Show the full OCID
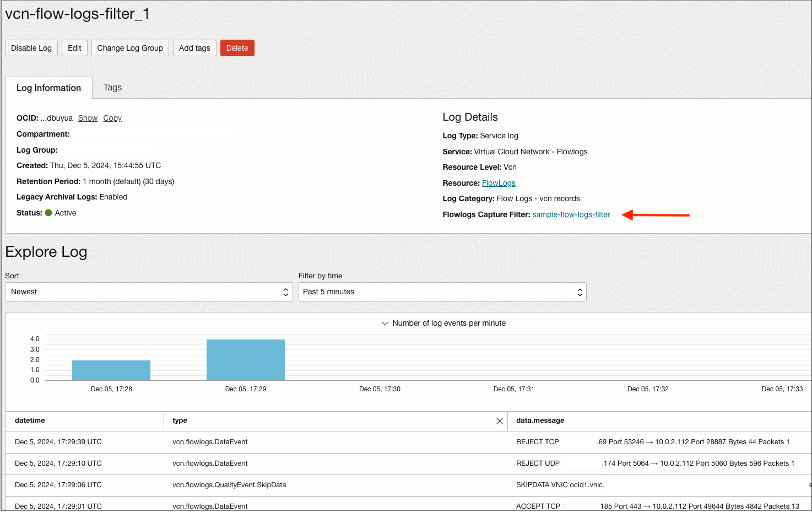This screenshot has height=512, width=812. (x=88, y=118)
